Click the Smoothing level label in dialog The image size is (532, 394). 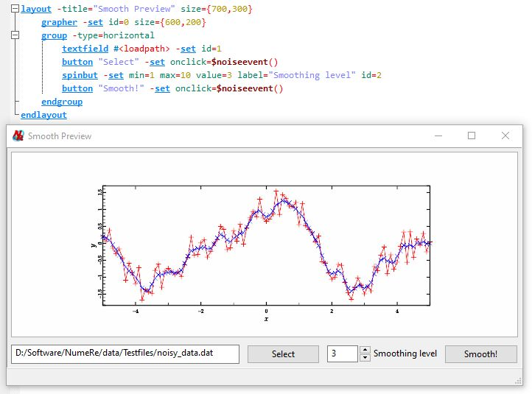[x=405, y=353]
